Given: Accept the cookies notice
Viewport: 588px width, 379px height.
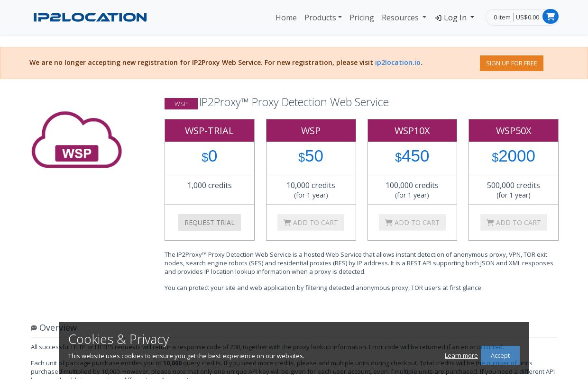Looking at the screenshot, I should (x=500, y=355).
